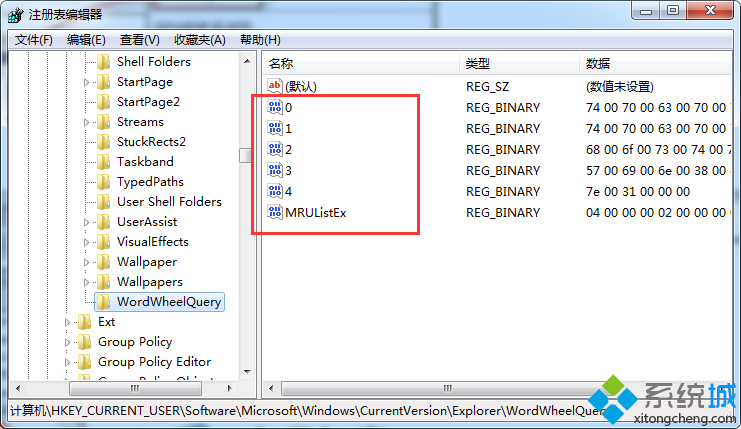Click the binary icon of MRUListEx
Image resolution: width=741 pixels, height=429 pixels.
275,212
